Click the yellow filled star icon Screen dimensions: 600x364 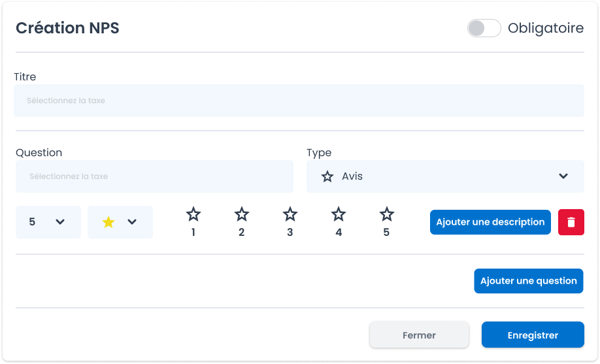108,222
